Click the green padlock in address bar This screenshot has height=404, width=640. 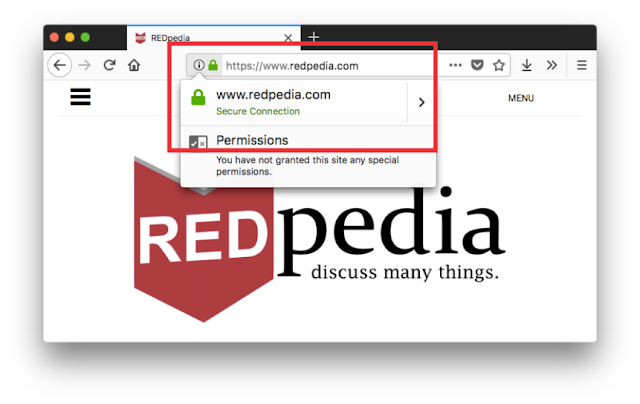click(213, 65)
